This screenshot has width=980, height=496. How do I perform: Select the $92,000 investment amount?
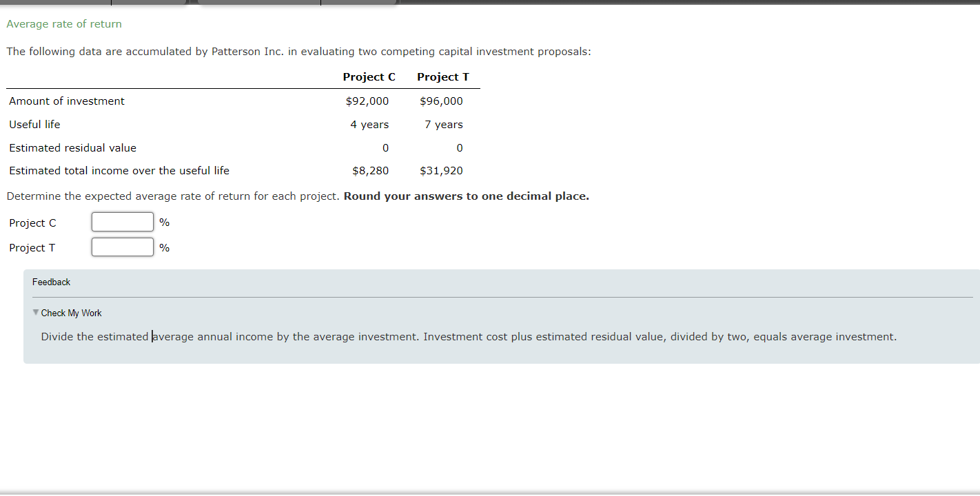(x=367, y=101)
